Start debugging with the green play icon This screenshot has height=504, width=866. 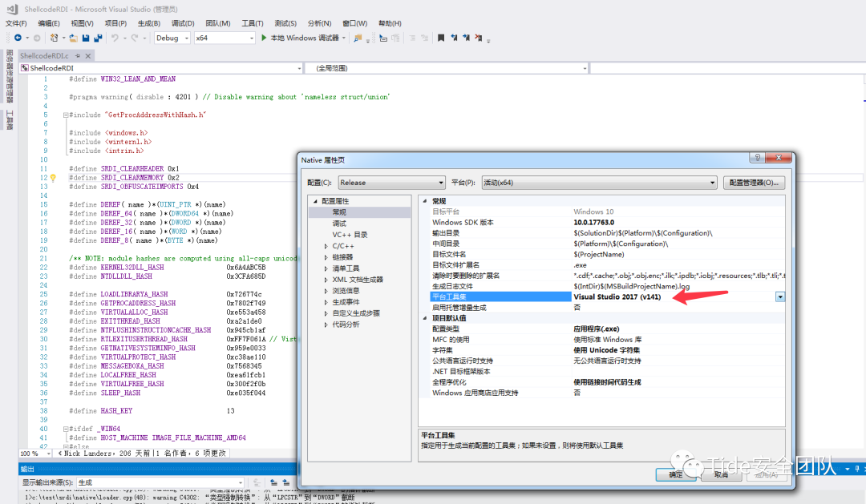[264, 38]
